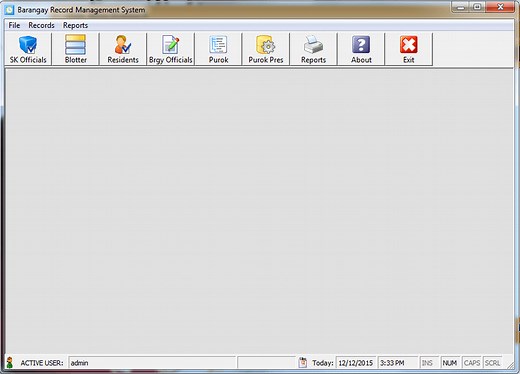Open the Reports menu in menu bar
This screenshot has height=374, width=520.
coord(75,25)
